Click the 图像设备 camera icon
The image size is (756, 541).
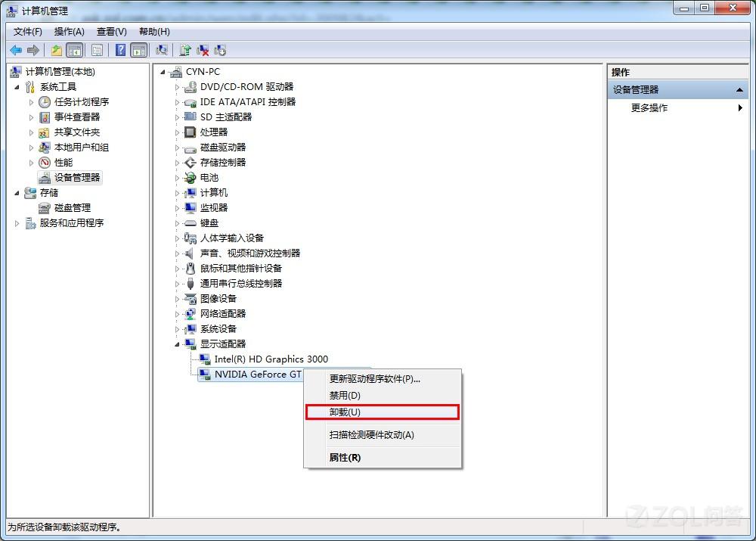point(191,299)
